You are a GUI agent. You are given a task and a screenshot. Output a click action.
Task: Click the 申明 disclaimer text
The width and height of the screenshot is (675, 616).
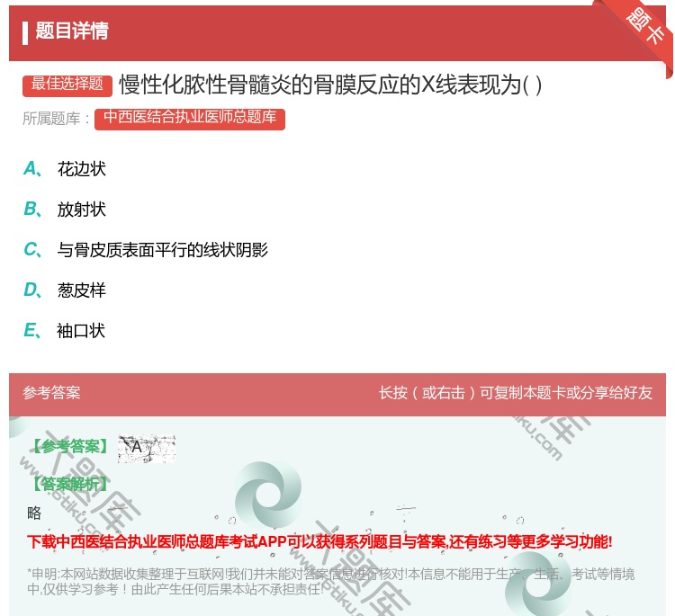(x=330, y=582)
